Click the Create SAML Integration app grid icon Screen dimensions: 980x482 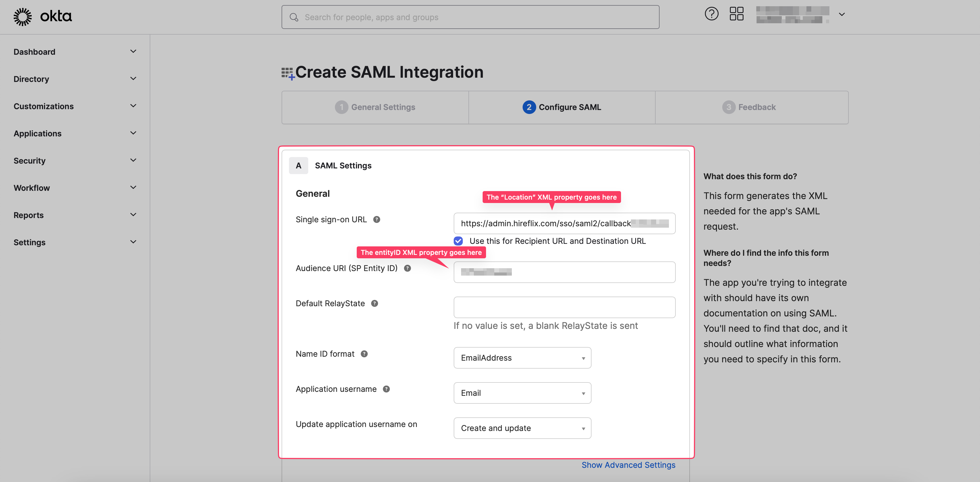click(x=288, y=73)
